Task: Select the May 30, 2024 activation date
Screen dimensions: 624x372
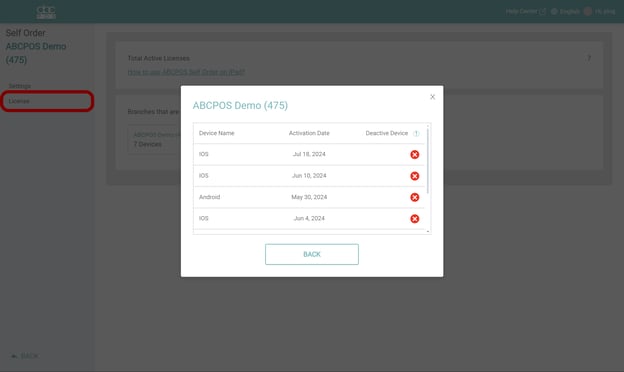Action: tap(309, 197)
